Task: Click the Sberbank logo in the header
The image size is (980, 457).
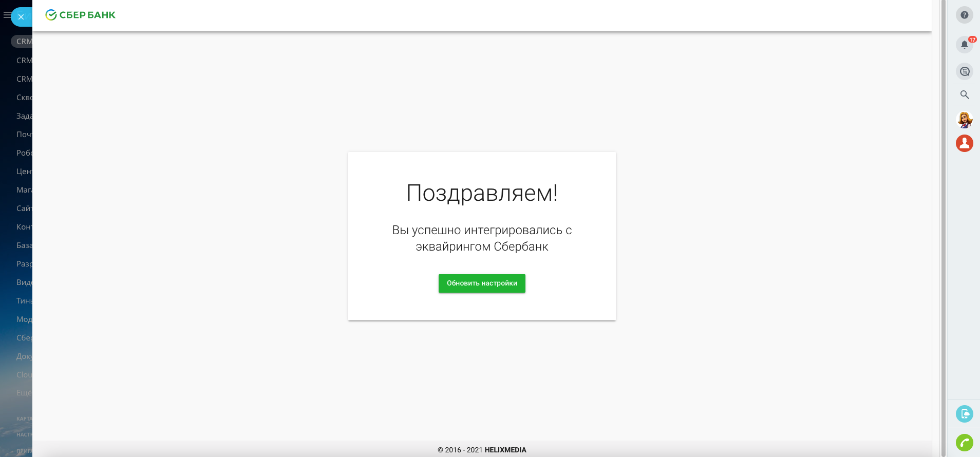Action: [x=81, y=15]
